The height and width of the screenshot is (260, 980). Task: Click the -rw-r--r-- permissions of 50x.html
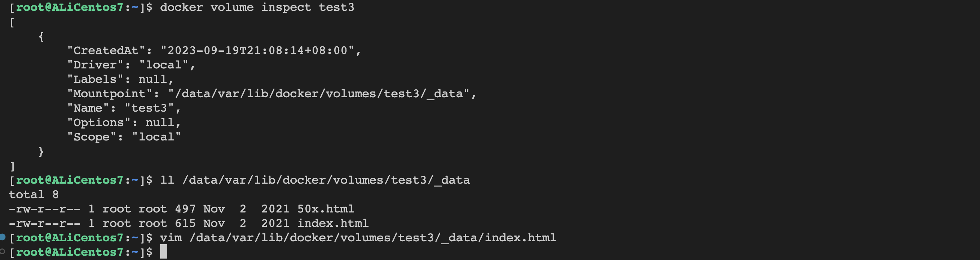[44, 209]
